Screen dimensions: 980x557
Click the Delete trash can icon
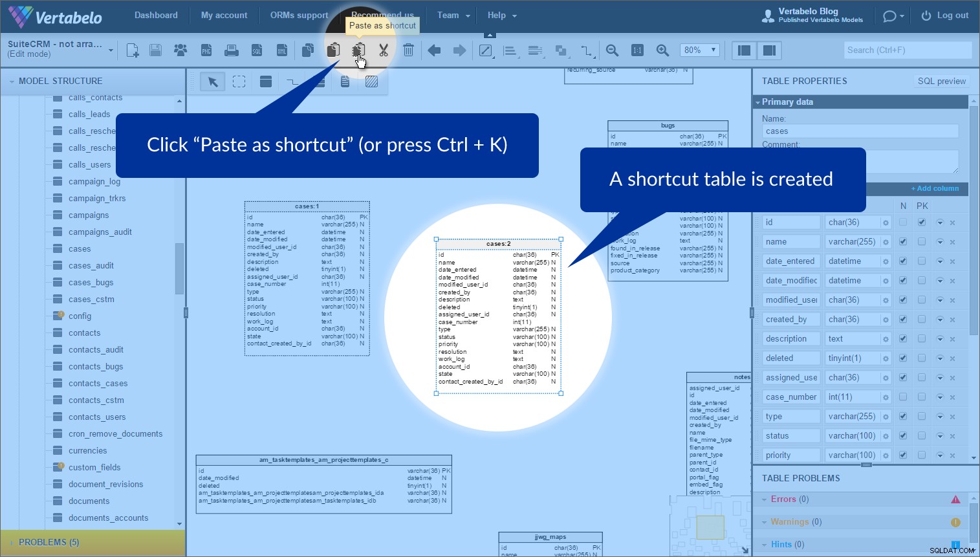click(409, 50)
